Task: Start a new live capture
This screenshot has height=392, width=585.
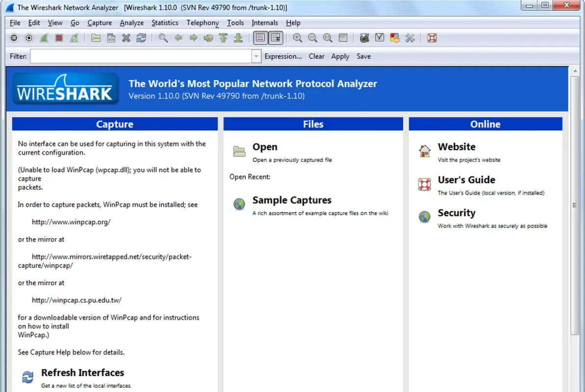Action: 43,38
